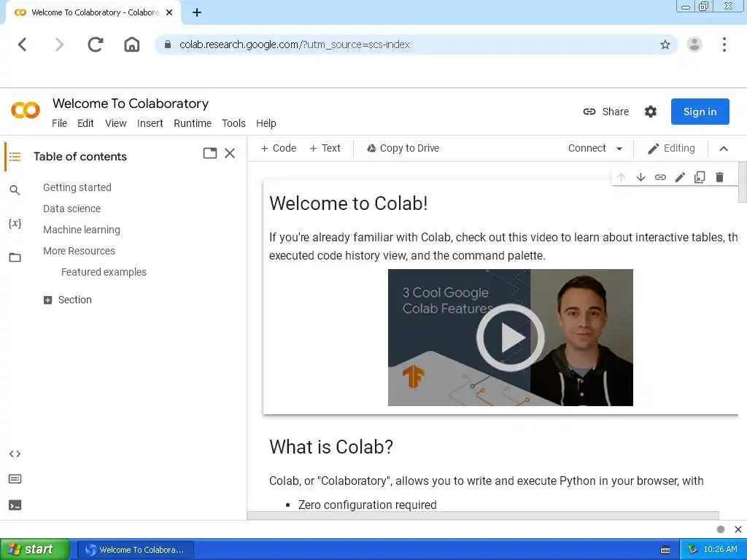Close the Table of contents panel
The width and height of the screenshot is (747, 560).
tap(230, 153)
